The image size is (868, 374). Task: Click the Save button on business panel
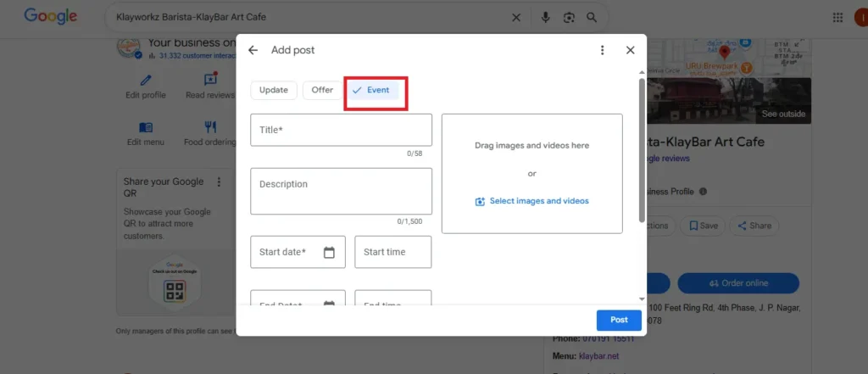[703, 226]
